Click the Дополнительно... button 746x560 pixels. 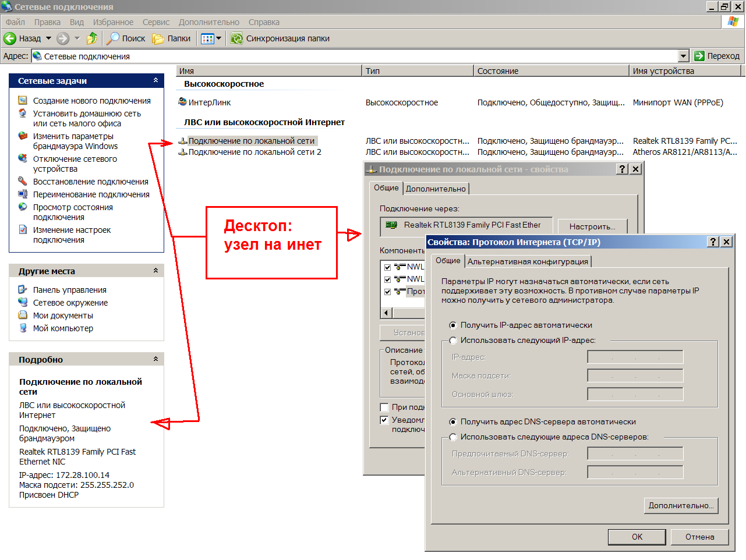(x=681, y=505)
